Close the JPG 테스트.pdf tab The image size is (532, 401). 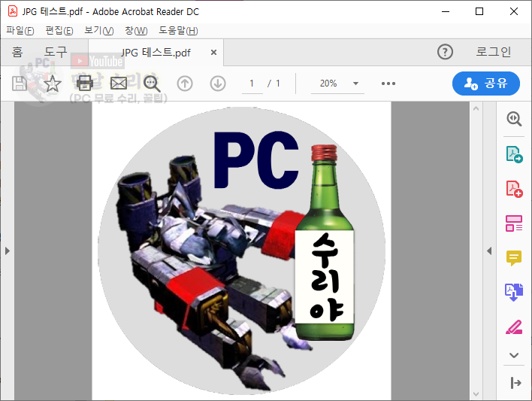(x=213, y=53)
